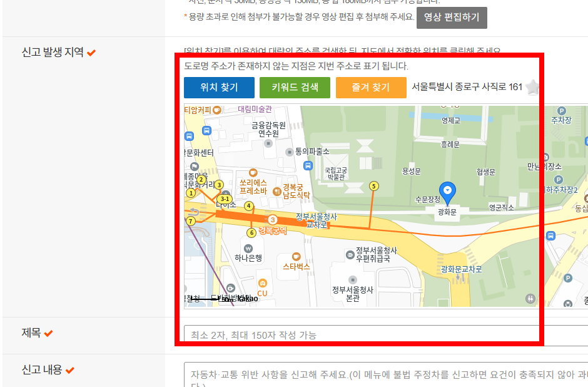Click the bus stop icon near 국립고궁박물관

[x=308, y=165]
